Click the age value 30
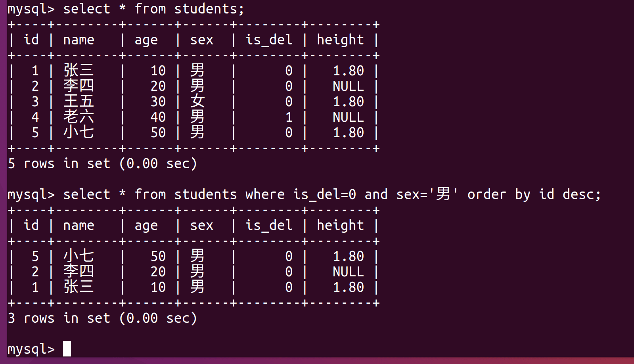This screenshot has height=364, width=634. pos(158,102)
